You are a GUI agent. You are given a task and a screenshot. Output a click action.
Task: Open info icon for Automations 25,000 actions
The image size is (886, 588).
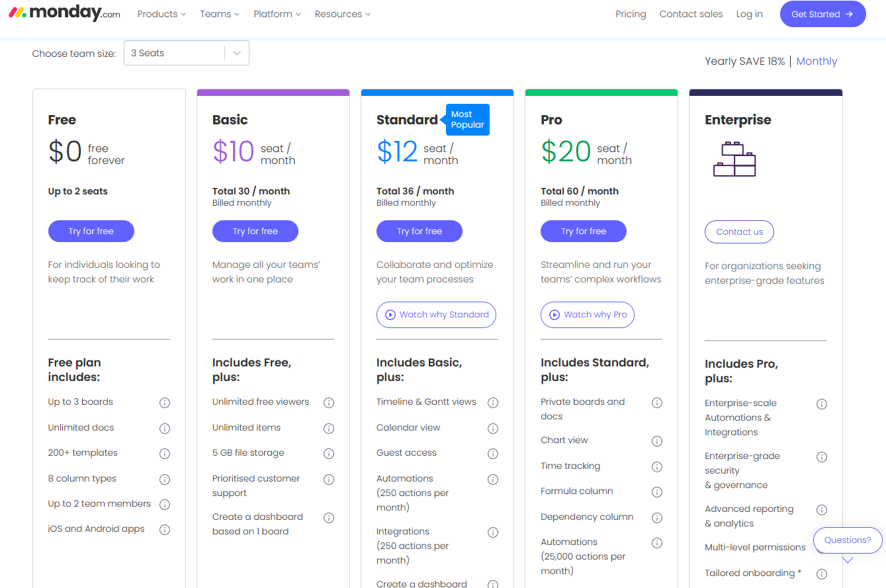[657, 543]
